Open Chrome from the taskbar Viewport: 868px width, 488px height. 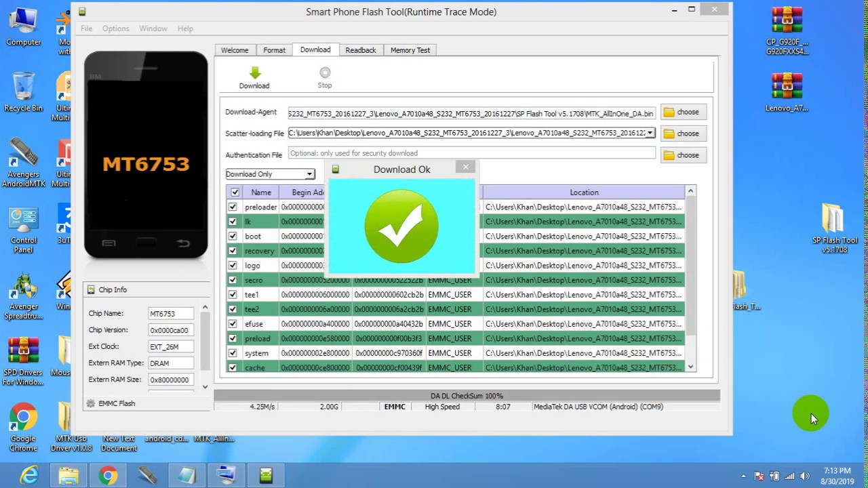click(108, 476)
